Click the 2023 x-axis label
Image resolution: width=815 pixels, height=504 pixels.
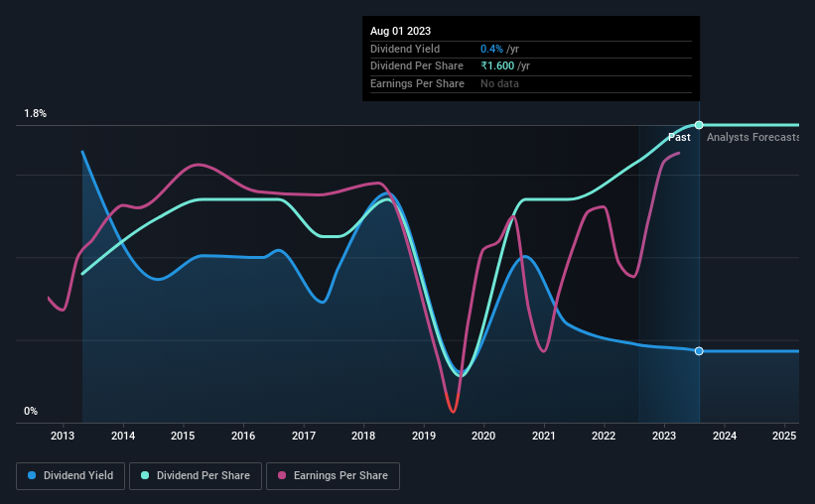(664, 436)
